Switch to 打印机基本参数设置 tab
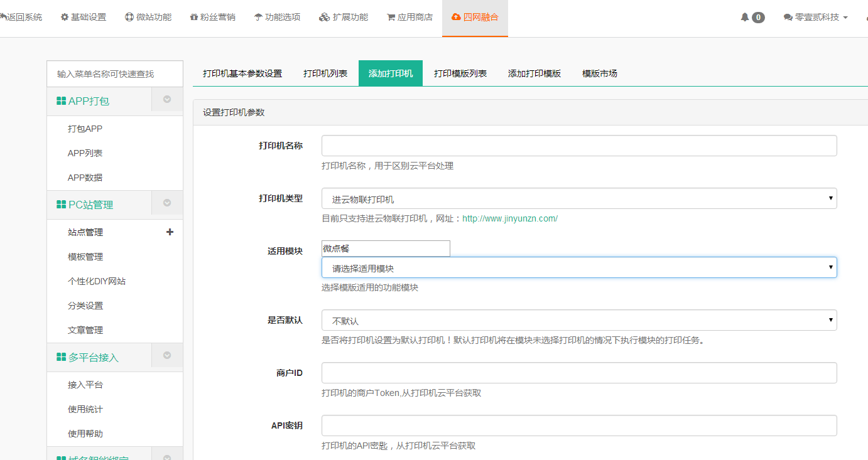The width and height of the screenshot is (868, 460). [242, 73]
